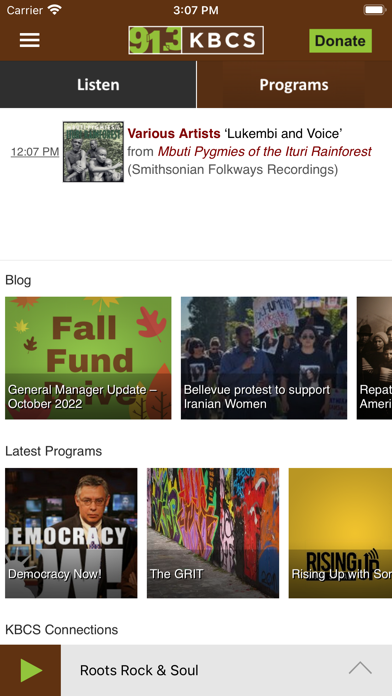Play the live stream
Screen dimensions: 392x696
coord(30,670)
